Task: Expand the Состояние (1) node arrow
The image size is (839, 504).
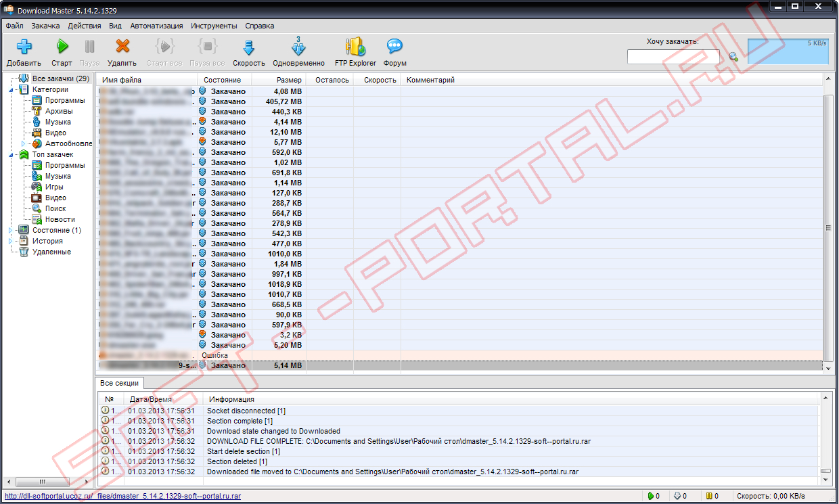Action: [x=9, y=230]
